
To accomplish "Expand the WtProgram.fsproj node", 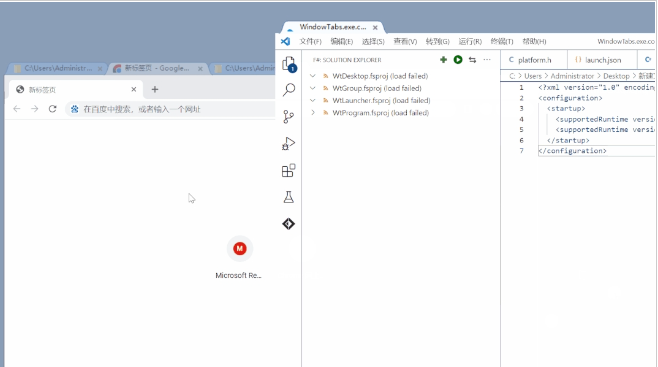I will click(x=313, y=112).
